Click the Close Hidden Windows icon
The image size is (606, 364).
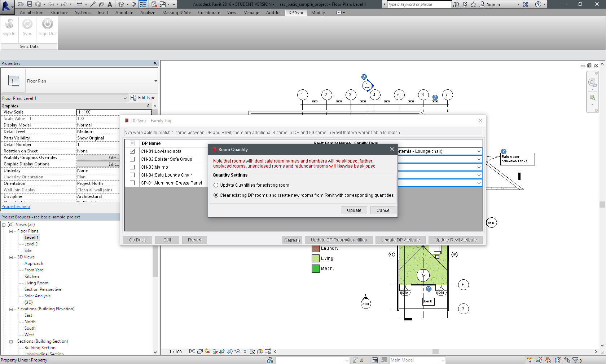[154, 4]
